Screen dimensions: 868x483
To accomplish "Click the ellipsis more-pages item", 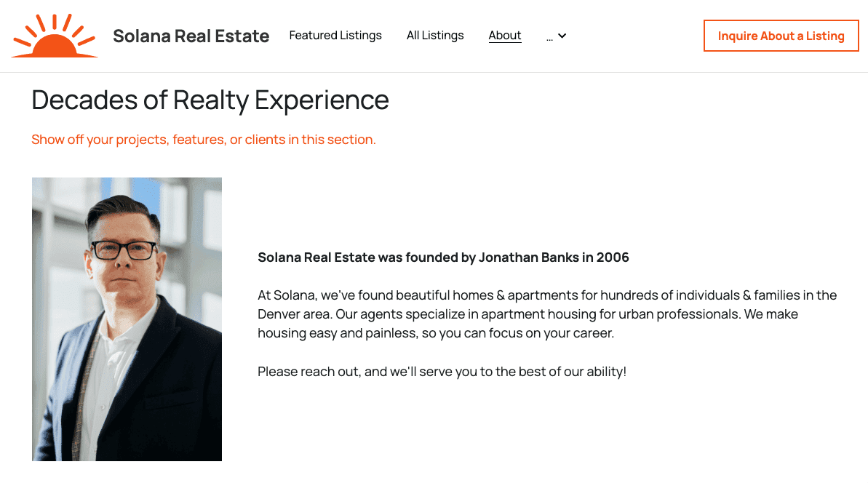I will tap(549, 36).
